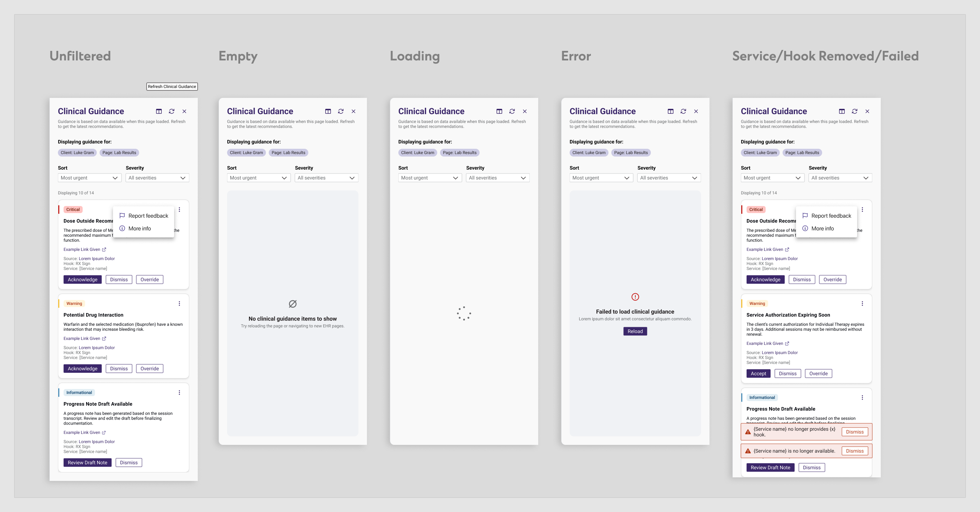The width and height of the screenshot is (980, 512).
Task: Open Sort dropdown in Error panel
Action: click(x=601, y=178)
